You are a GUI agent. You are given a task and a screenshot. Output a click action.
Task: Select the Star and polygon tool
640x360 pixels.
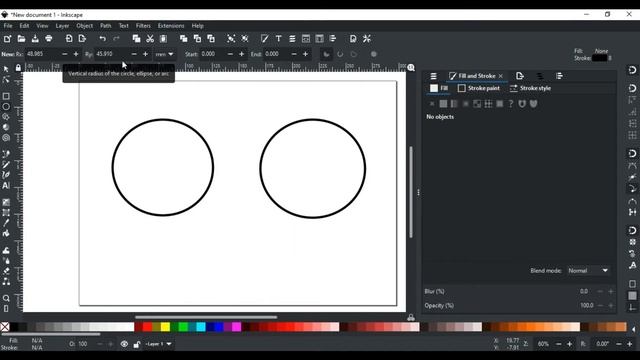pos(6,117)
